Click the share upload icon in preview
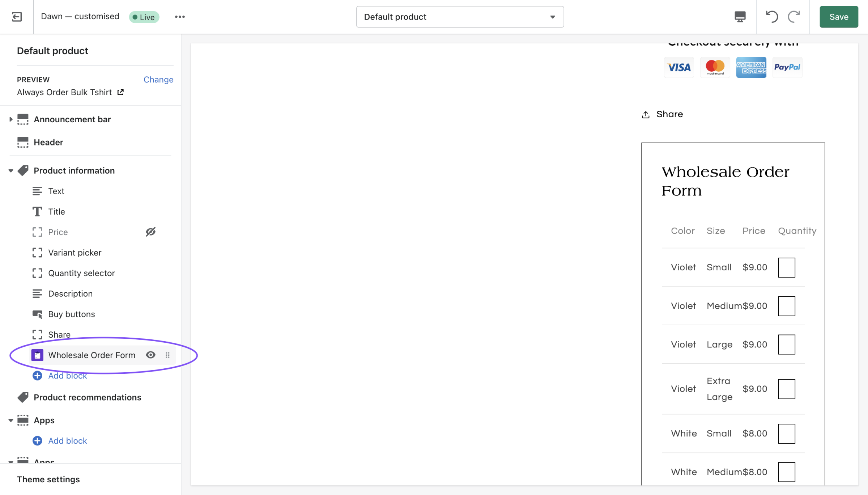The width and height of the screenshot is (868, 495). 646,115
